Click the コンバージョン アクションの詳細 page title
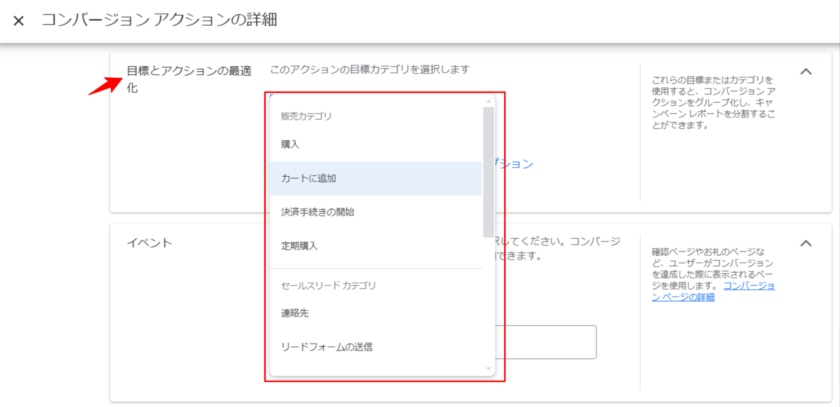 click(x=159, y=20)
